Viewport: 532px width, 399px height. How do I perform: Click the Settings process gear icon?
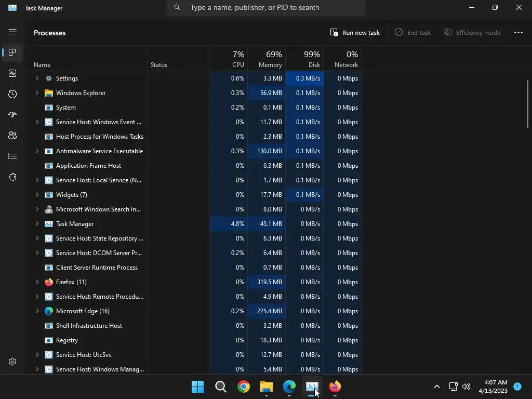(x=49, y=78)
